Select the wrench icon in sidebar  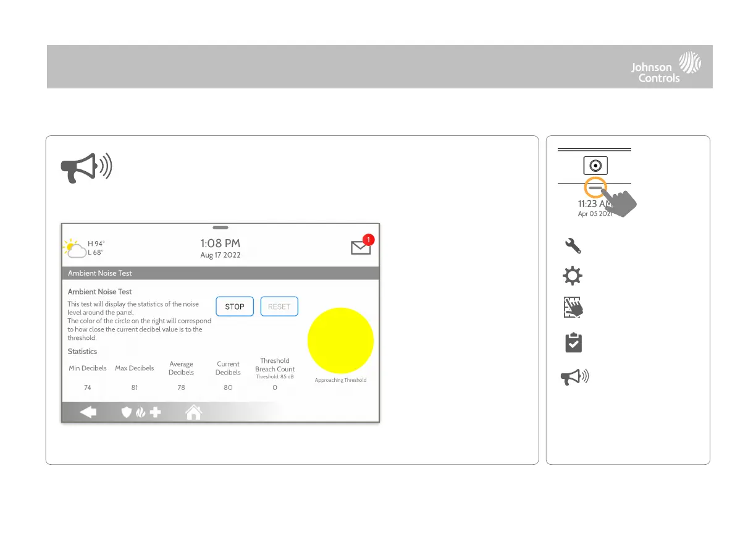(x=573, y=246)
